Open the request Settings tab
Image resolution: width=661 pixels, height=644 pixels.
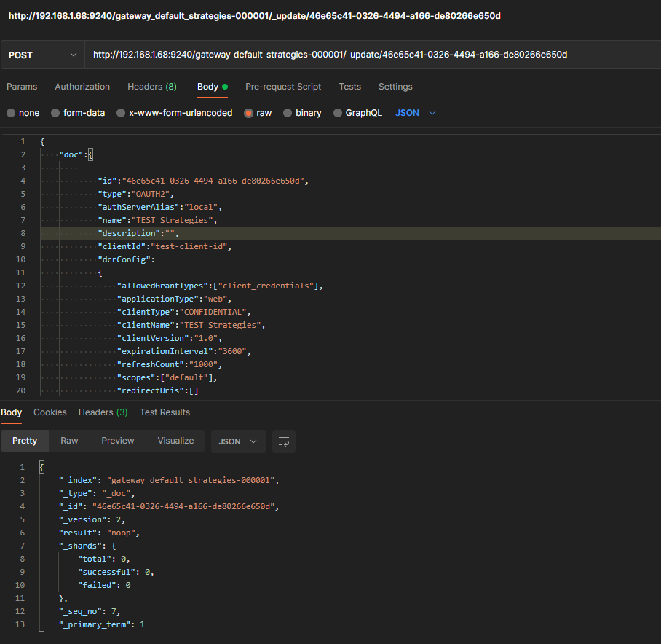395,87
